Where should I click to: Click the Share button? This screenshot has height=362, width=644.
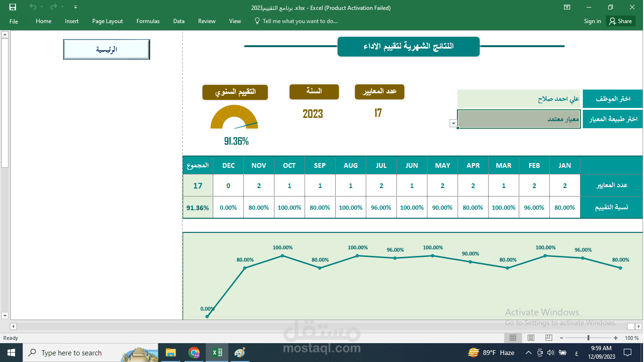pos(620,21)
